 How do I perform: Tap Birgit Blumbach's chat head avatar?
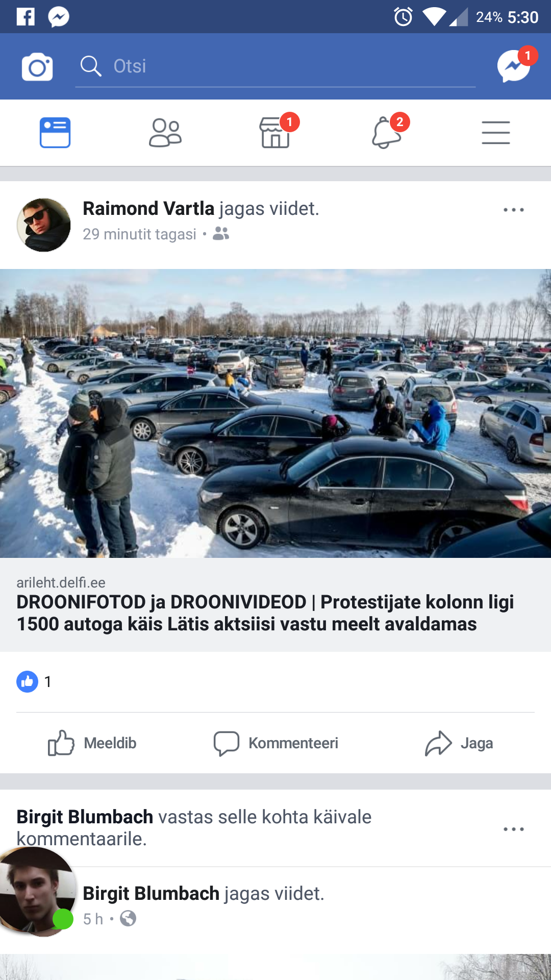pyautogui.click(x=37, y=891)
